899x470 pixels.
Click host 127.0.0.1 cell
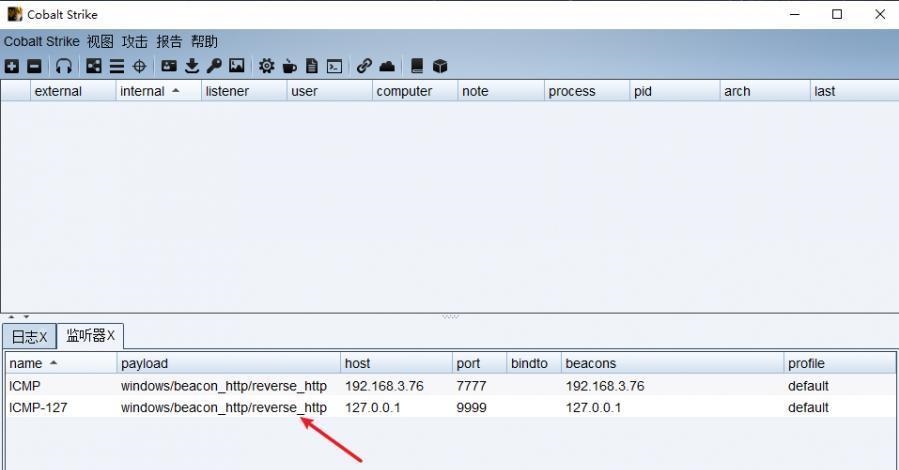click(396, 408)
